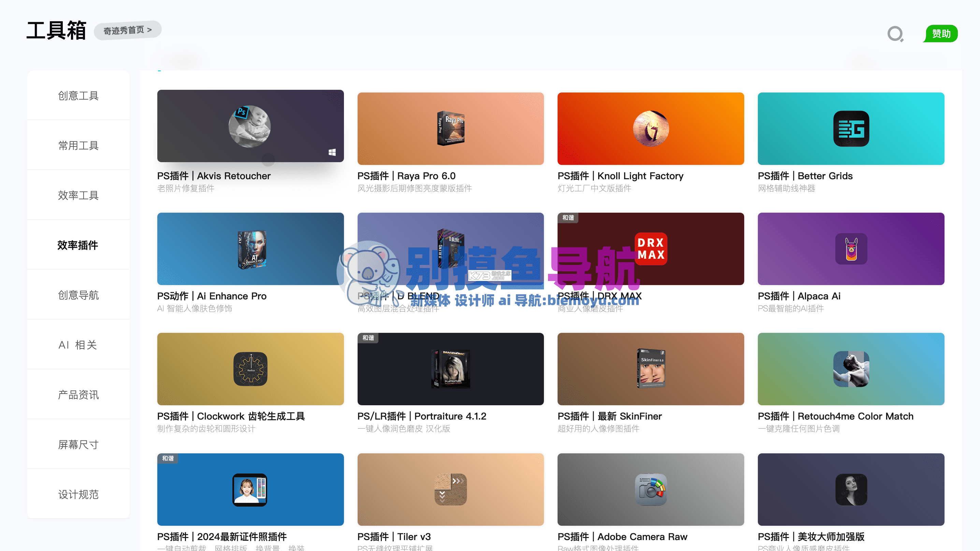Click the Akvis Retoucher round baby photo icon
980x551 pixels.
(249, 126)
